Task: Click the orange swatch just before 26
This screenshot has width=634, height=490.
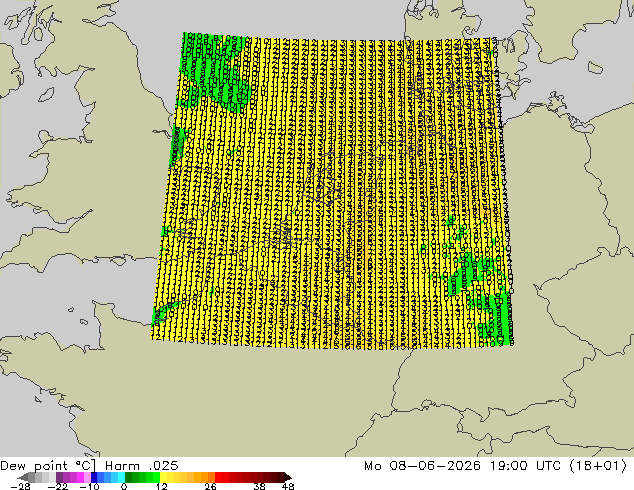Action: tap(211, 477)
